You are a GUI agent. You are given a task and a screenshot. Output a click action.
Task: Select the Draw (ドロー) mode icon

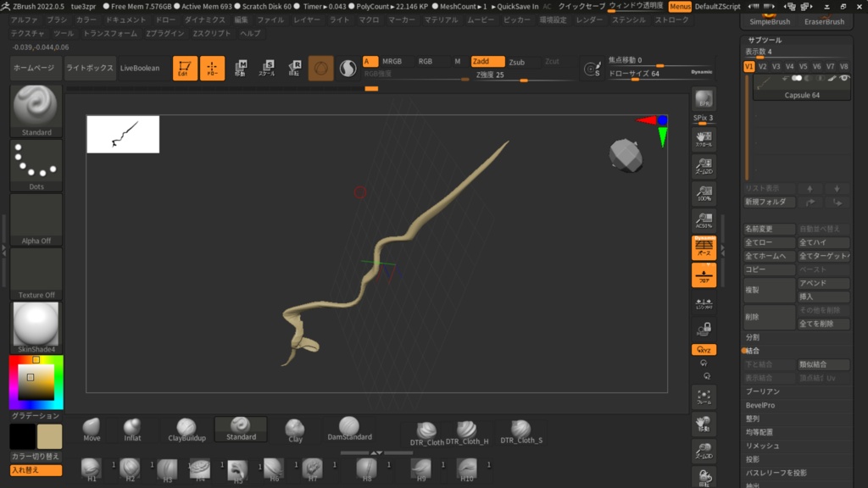(x=212, y=69)
